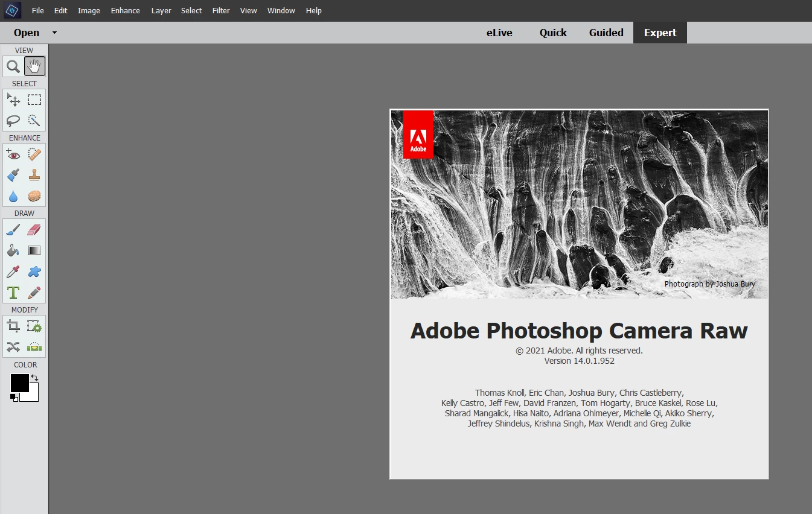
Task: Select the Move tool
Action: click(x=13, y=100)
